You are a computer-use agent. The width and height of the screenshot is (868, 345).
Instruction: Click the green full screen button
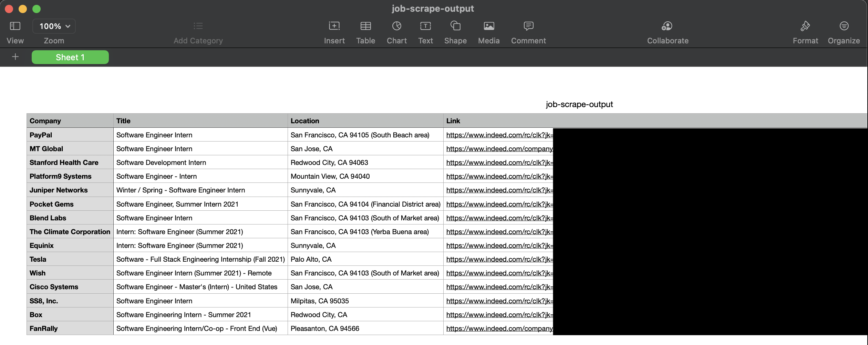(37, 9)
